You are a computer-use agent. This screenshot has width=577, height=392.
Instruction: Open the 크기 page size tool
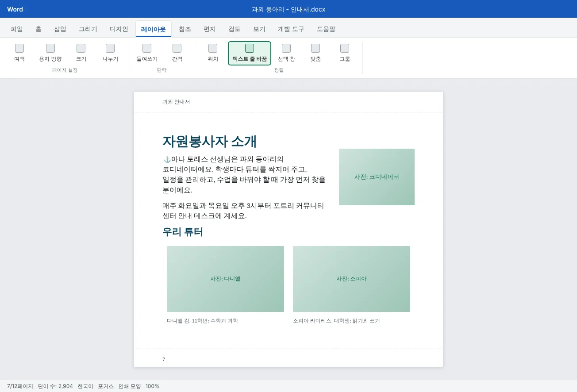(81, 54)
